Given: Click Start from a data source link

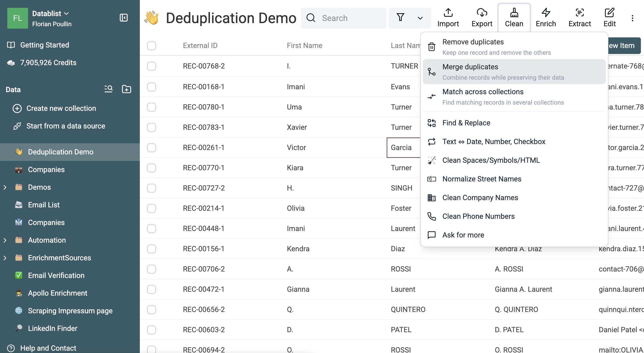Looking at the screenshot, I should pyautogui.click(x=66, y=126).
